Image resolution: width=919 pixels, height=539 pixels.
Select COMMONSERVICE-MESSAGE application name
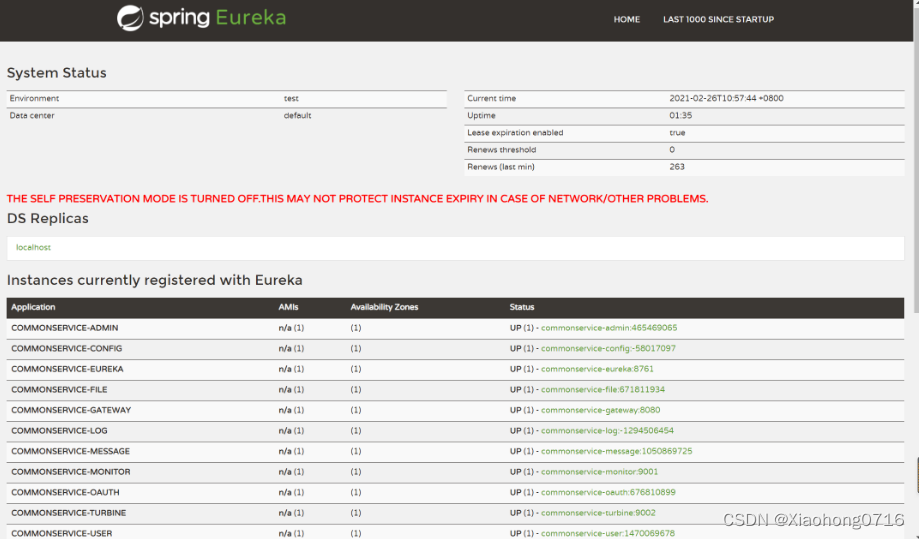(70, 451)
